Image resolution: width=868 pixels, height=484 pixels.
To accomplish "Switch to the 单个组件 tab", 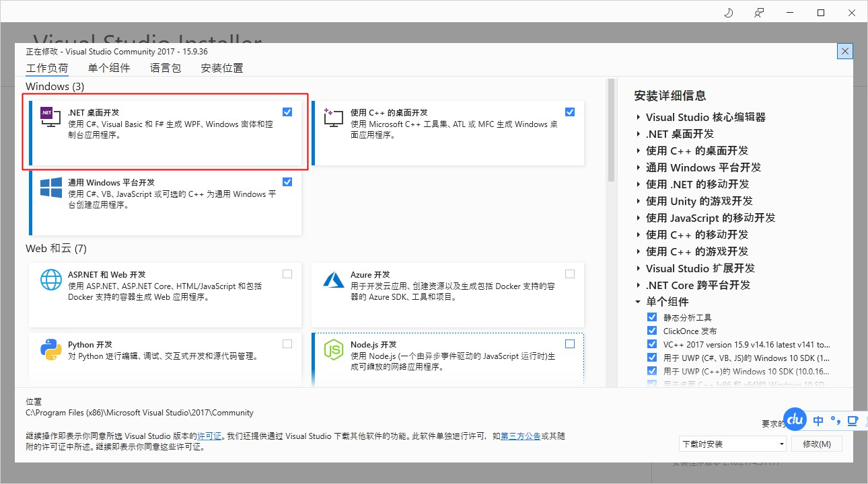I will (109, 67).
